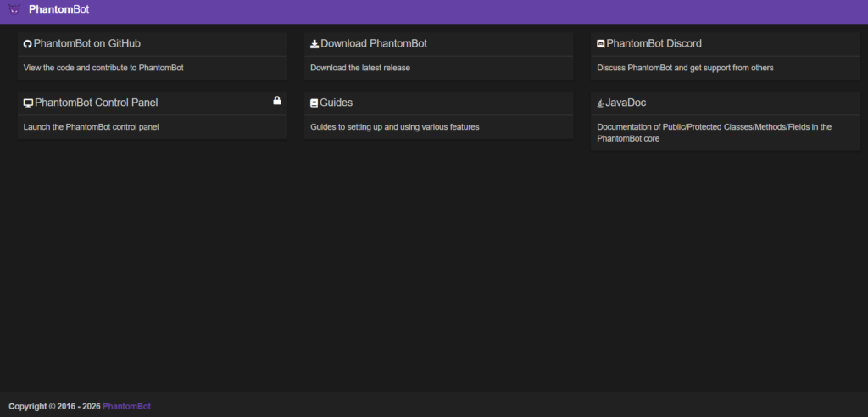Click purple PhantomBot link in footer
This screenshot has width=868, height=417.
(127, 407)
